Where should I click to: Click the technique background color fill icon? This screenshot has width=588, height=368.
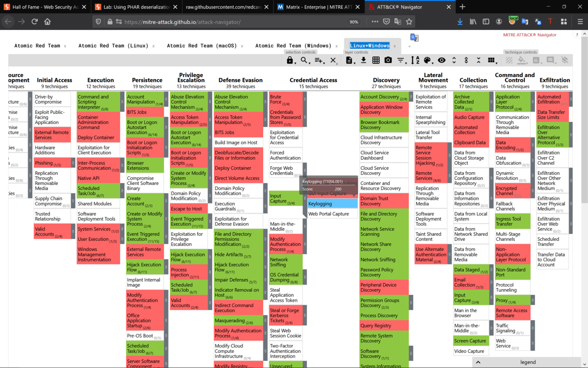coord(522,60)
